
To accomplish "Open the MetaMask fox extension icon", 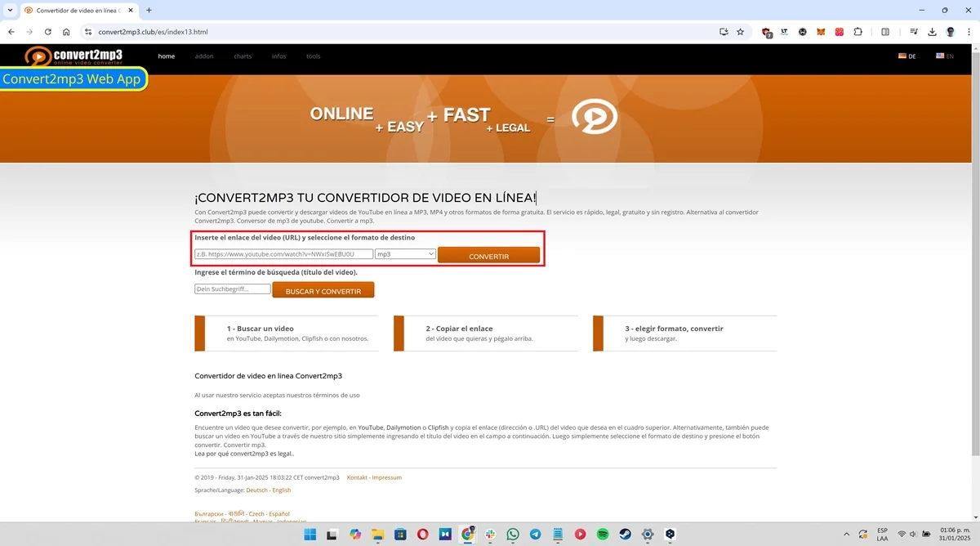I will point(821,31).
